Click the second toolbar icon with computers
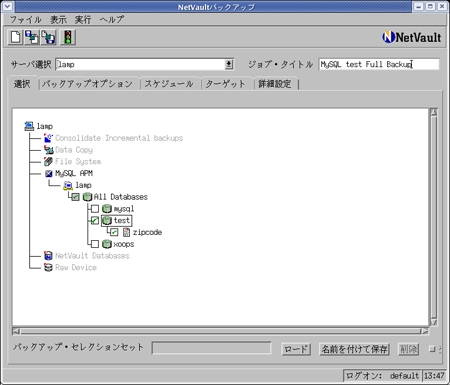 pos(32,37)
